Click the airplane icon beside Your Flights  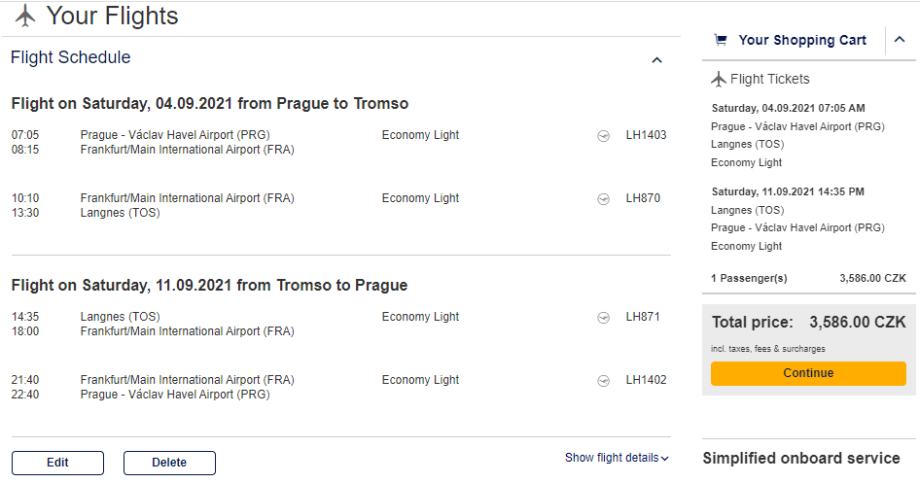tap(25, 16)
